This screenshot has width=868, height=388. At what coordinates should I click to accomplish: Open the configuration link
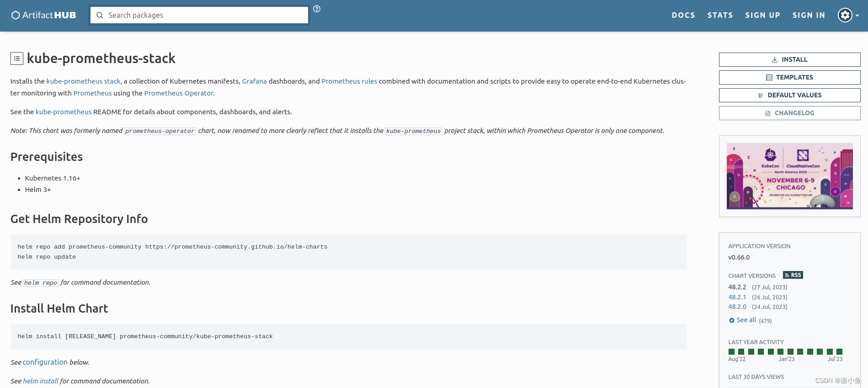[45, 362]
